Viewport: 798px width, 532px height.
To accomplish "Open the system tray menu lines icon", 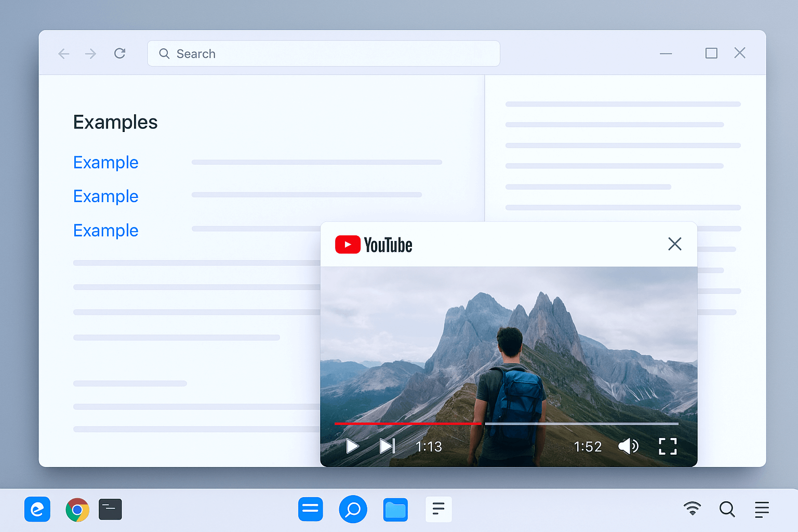I will click(762, 510).
